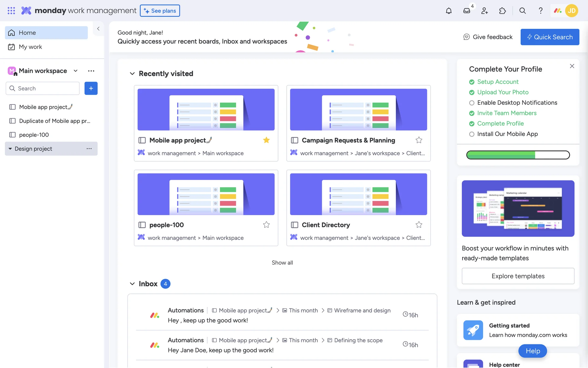The image size is (588, 368).
Task: Click the Show all link
Action: (282, 263)
